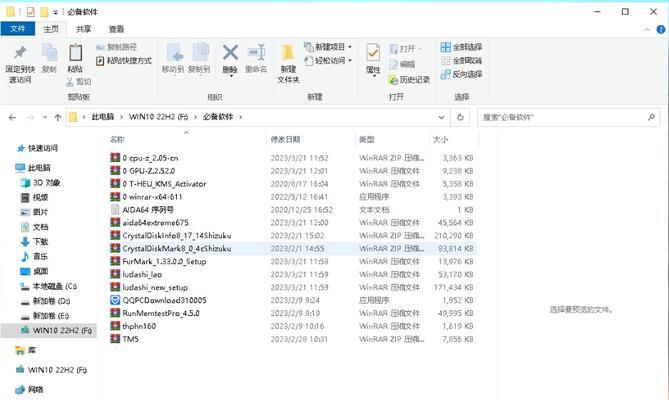
Task: Open the quick access toolbar customize dropdown
Action: [55, 12]
